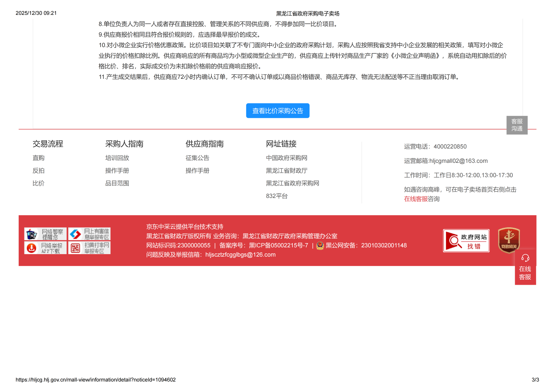555x392 pixels.
Task: Click the 查看比价采购公告 button
Action: point(277,111)
